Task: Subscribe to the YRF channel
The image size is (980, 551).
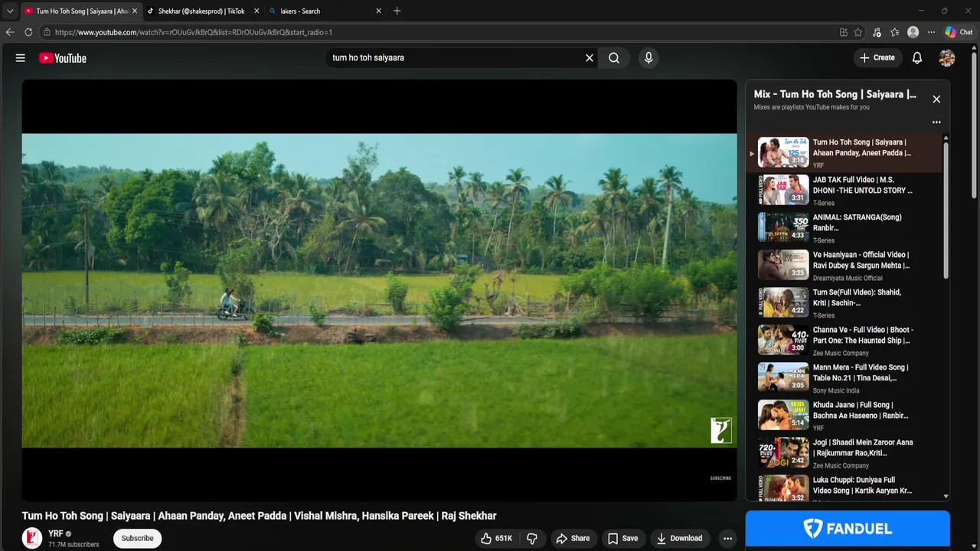Action: click(138, 538)
